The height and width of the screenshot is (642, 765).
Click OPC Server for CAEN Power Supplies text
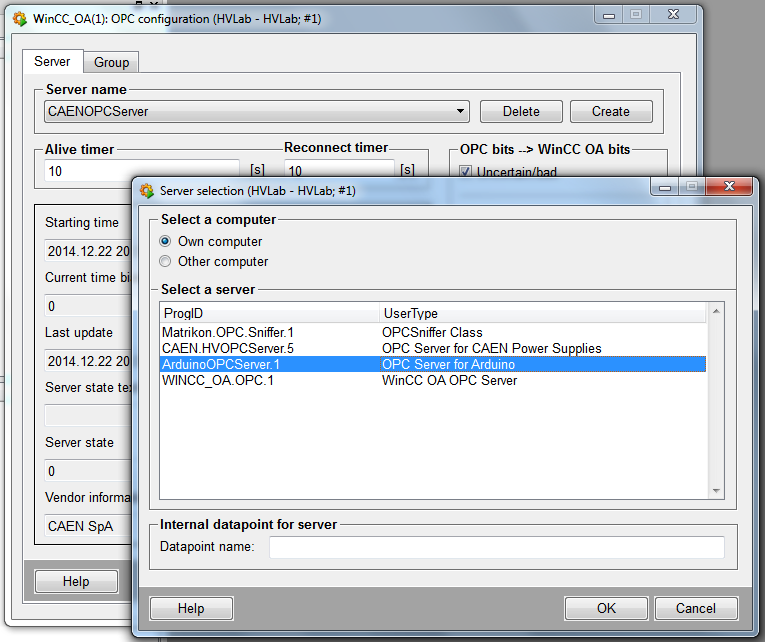[x=491, y=348]
